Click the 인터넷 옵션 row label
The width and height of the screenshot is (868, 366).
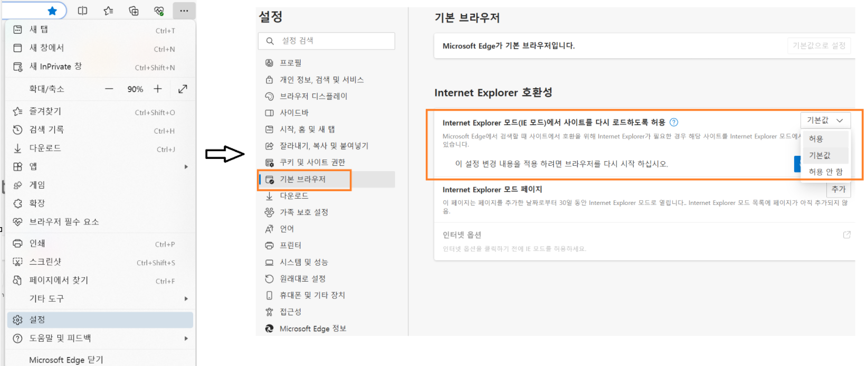[462, 235]
